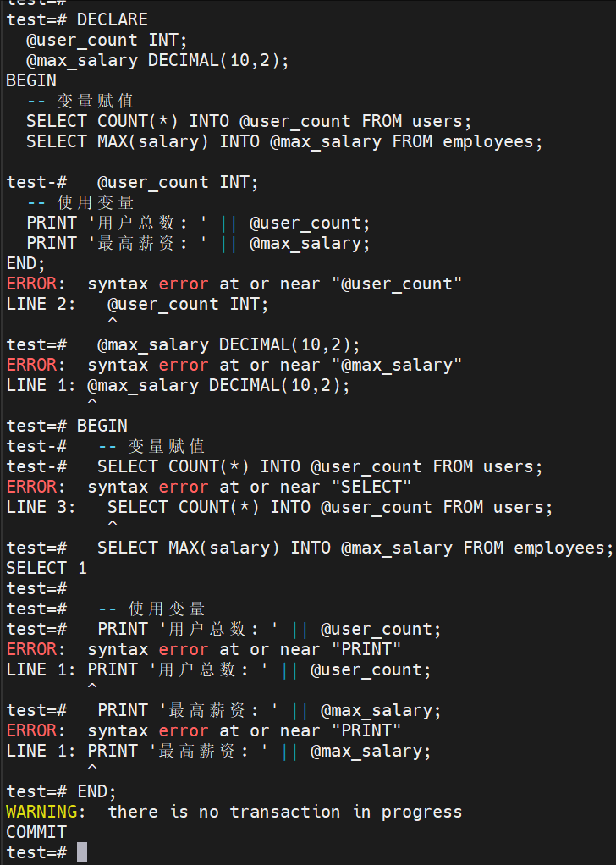Click the END; typed after the test=# prompt

click(x=96, y=791)
